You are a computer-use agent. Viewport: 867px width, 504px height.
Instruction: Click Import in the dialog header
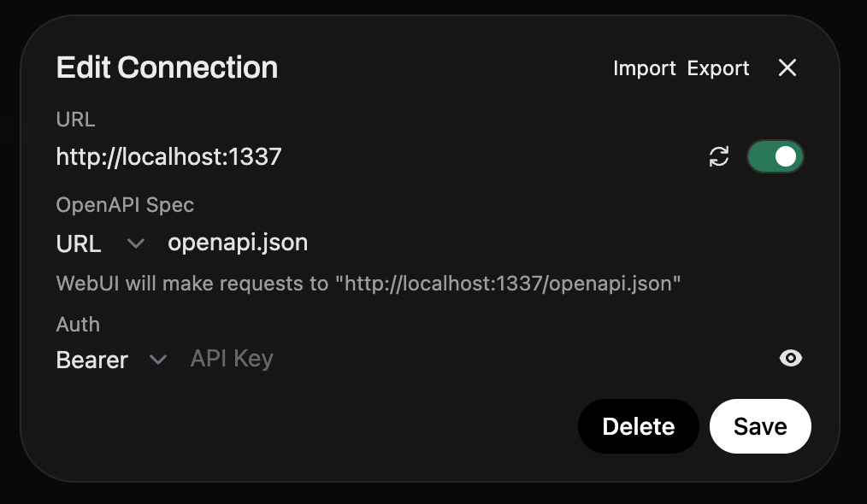pos(645,68)
